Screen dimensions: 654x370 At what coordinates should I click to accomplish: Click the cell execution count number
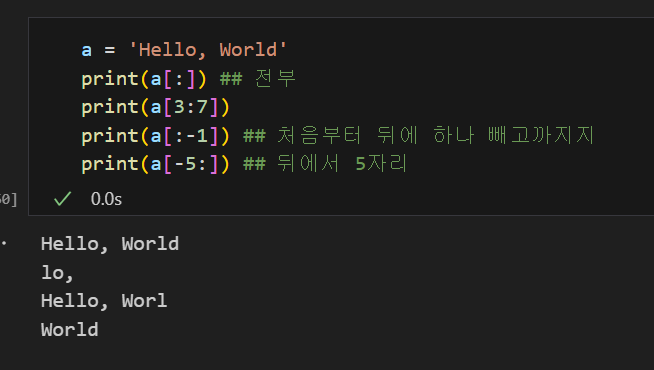pyautogui.click(x=8, y=199)
